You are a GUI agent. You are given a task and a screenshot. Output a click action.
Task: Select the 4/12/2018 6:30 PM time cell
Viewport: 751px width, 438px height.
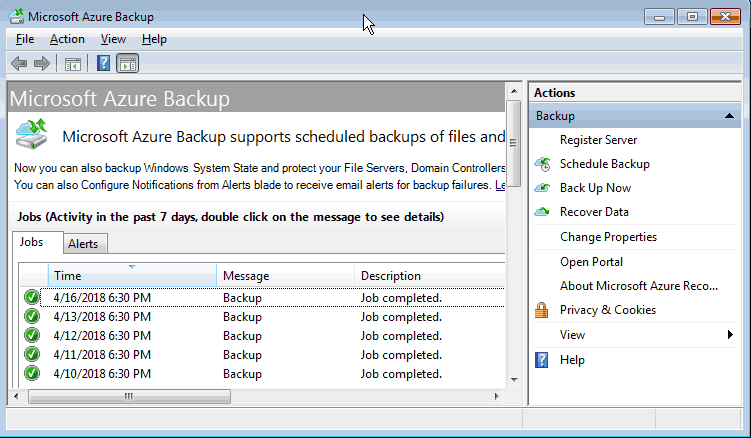102,335
